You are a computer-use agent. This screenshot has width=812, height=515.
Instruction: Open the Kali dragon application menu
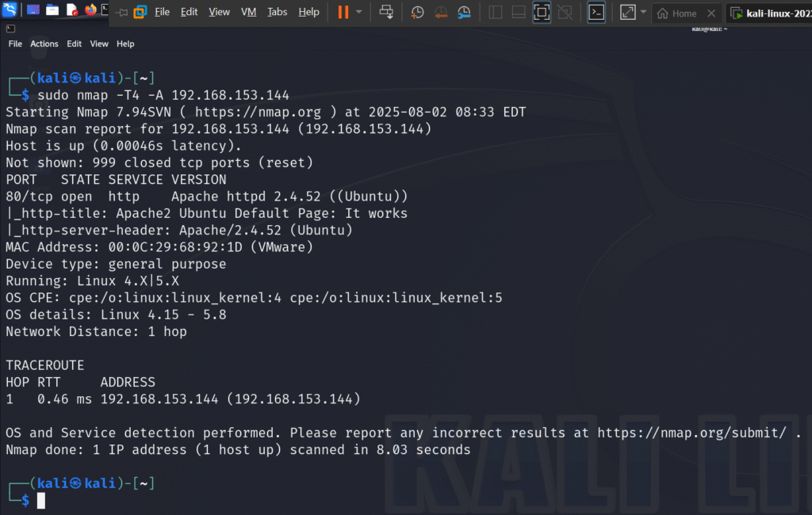coord(10,10)
